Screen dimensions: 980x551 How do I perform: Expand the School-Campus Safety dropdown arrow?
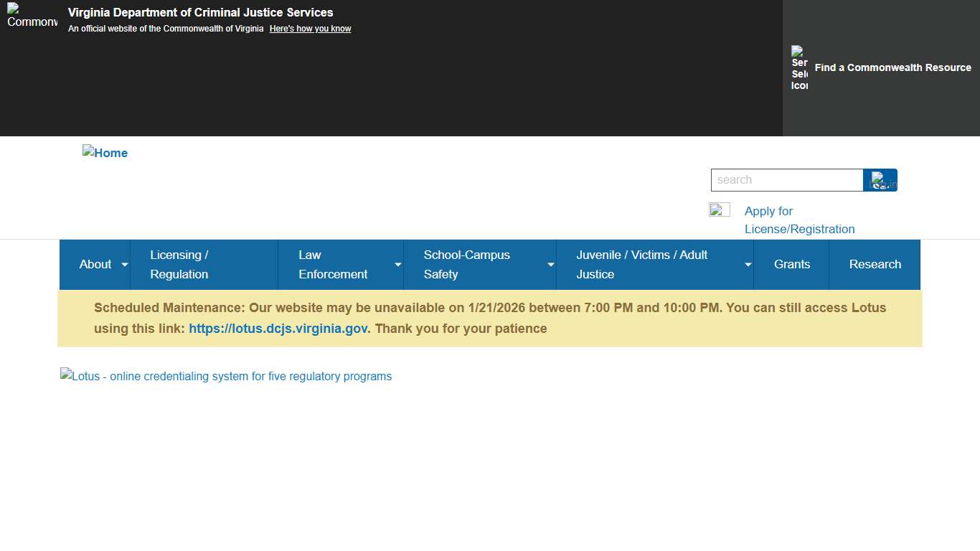pos(551,265)
